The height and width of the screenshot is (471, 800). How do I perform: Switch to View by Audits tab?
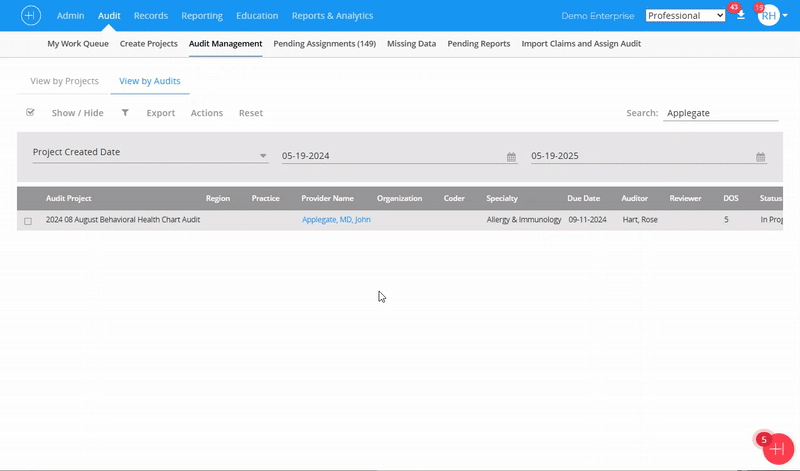(x=149, y=81)
